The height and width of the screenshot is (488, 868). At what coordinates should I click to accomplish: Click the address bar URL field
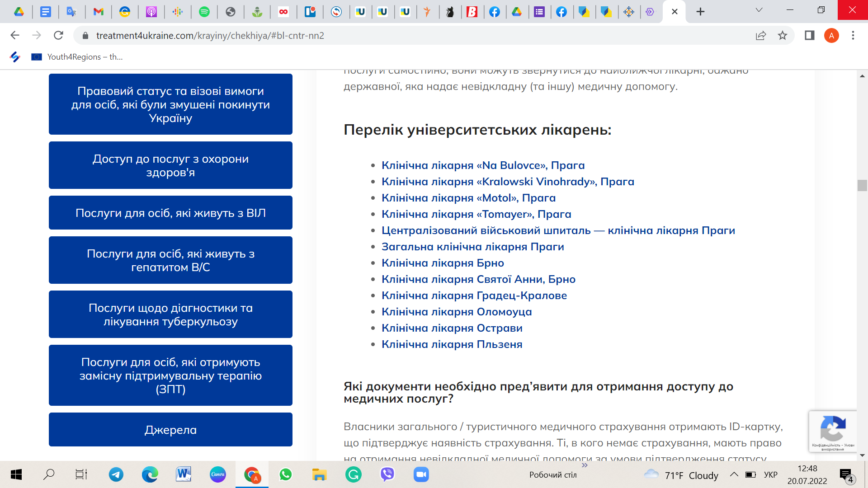point(420,36)
